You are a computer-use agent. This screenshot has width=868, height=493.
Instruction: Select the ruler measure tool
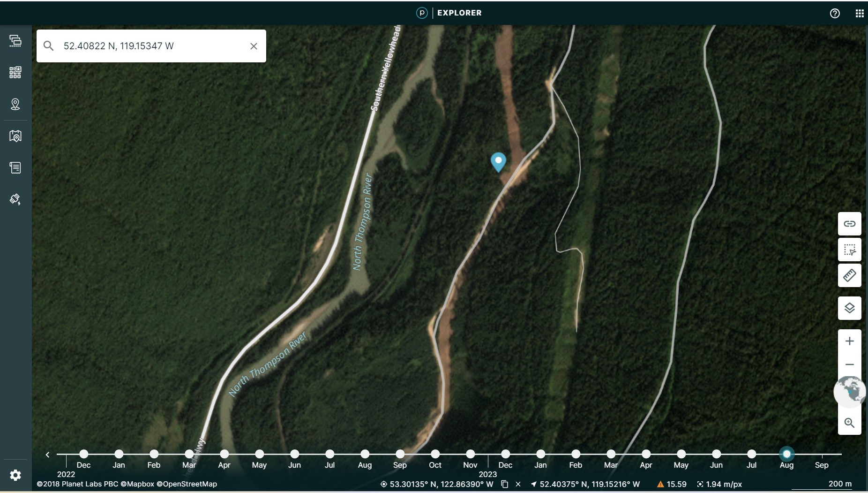(x=850, y=275)
